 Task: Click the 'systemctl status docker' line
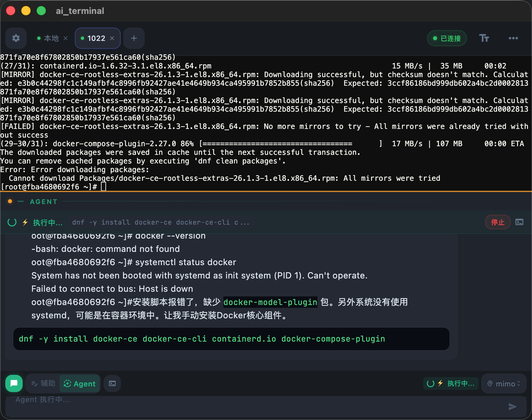click(134, 262)
